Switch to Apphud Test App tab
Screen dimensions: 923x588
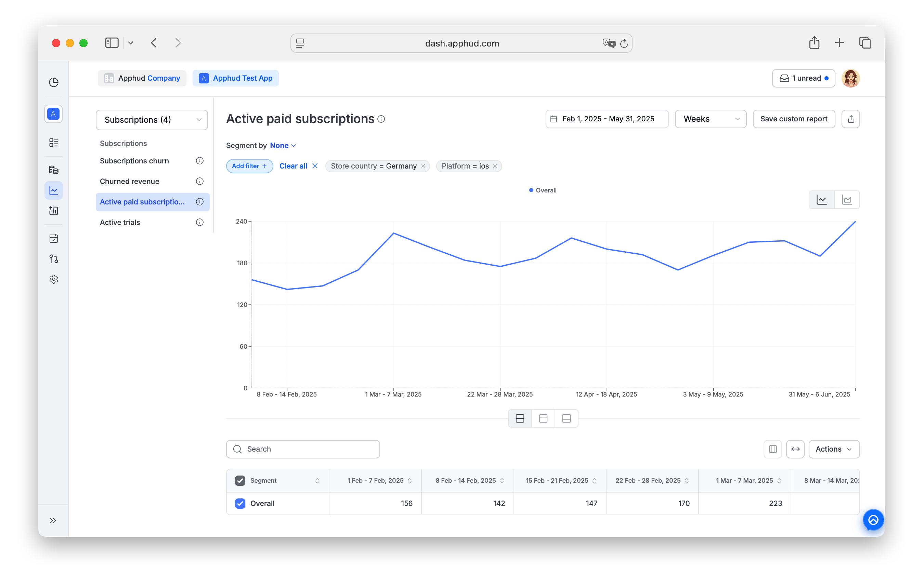click(x=235, y=78)
